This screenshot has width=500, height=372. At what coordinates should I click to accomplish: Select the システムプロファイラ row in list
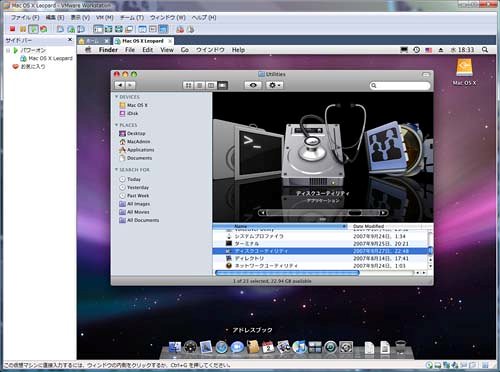[x=320, y=236]
